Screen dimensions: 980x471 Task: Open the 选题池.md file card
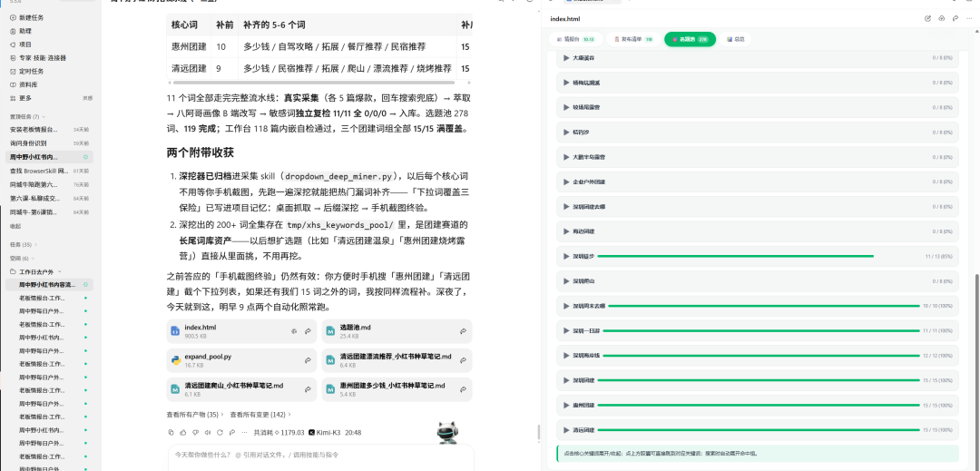tap(397, 331)
